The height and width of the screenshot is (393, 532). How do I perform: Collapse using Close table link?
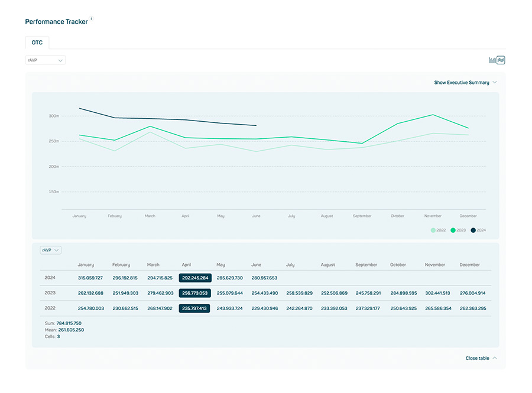tap(481, 358)
